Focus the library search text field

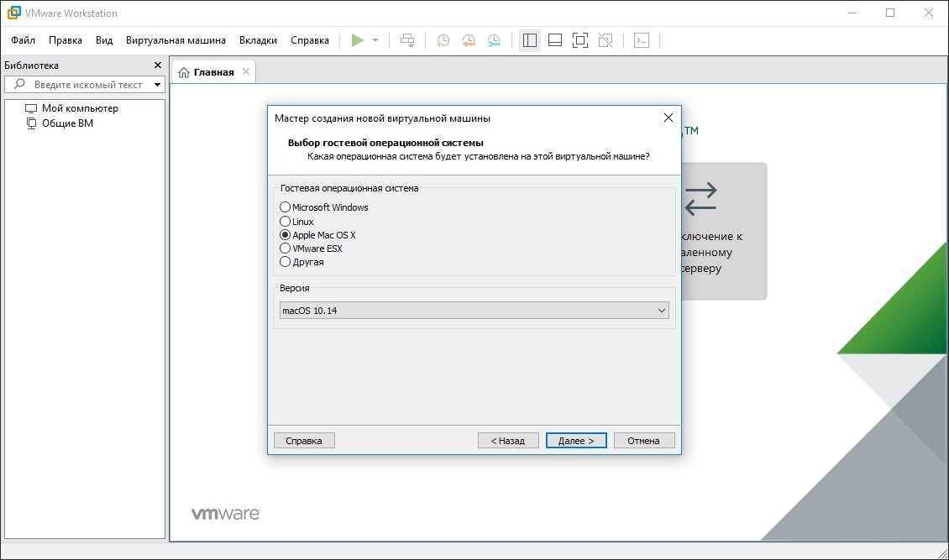87,85
